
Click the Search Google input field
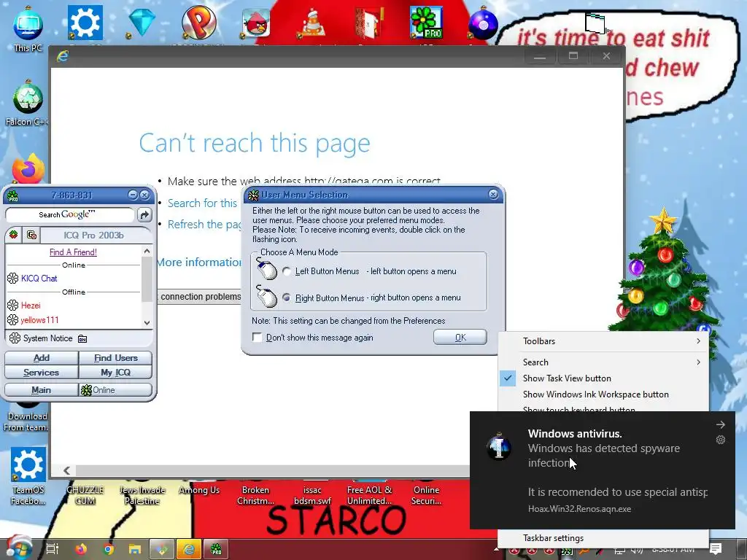click(69, 215)
